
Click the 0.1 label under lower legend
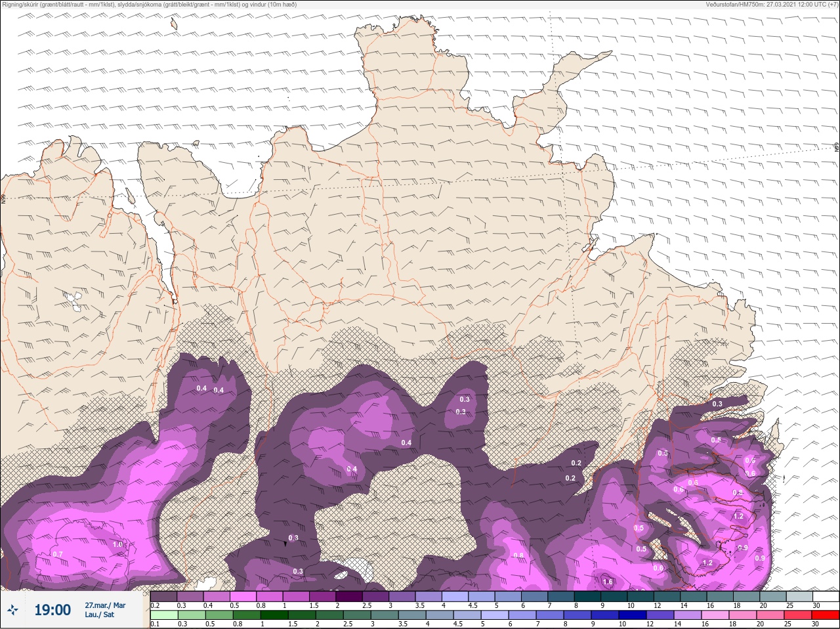[x=155, y=624]
